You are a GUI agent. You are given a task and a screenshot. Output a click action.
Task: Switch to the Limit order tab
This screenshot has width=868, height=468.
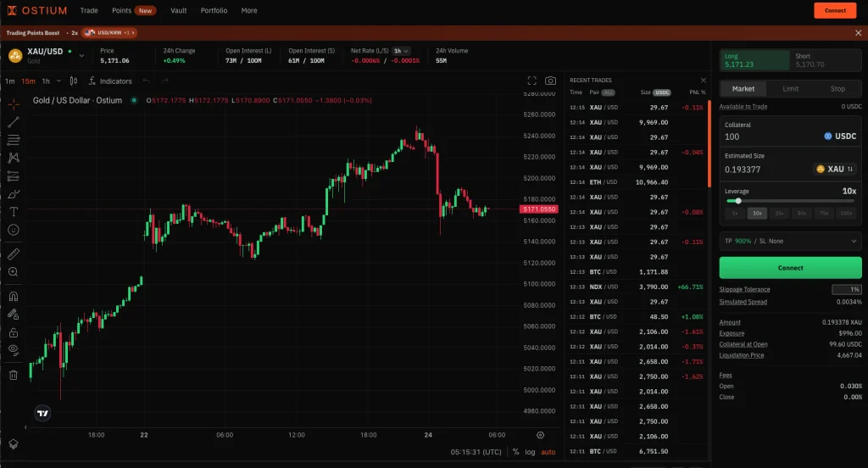click(791, 89)
